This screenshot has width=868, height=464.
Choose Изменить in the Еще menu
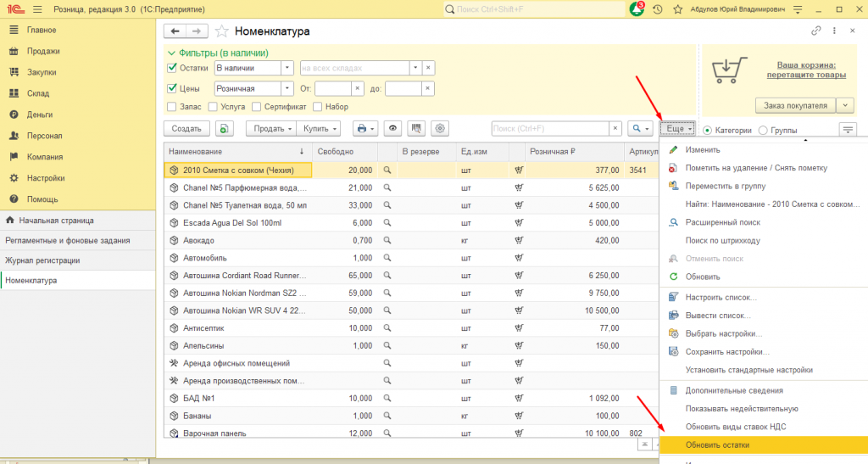pos(703,150)
